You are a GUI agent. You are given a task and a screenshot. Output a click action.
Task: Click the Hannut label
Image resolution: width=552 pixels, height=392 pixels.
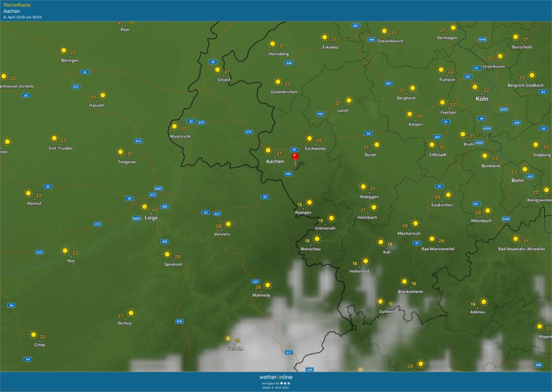[x=34, y=204]
